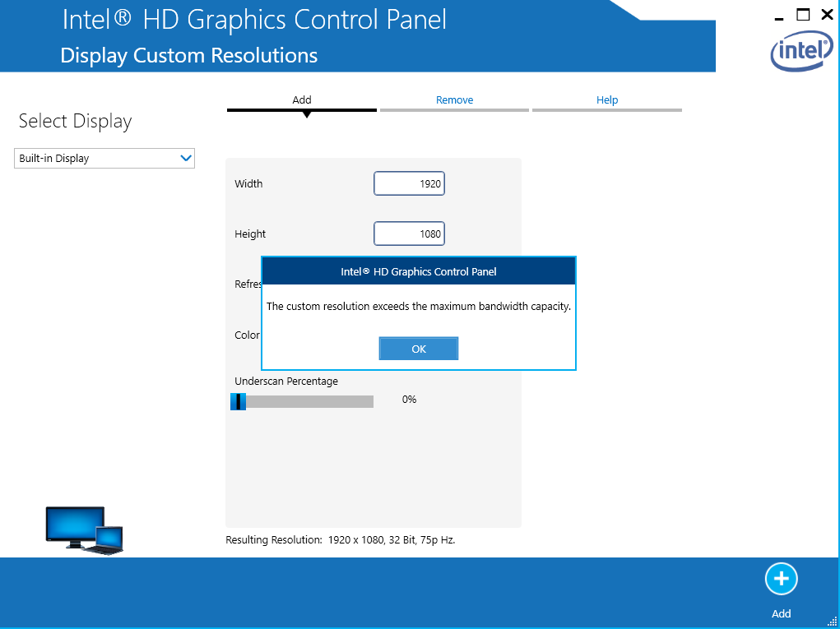Image resolution: width=840 pixels, height=629 pixels.
Task: Open the Help tab
Action: pyautogui.click(x=607, y=100)
